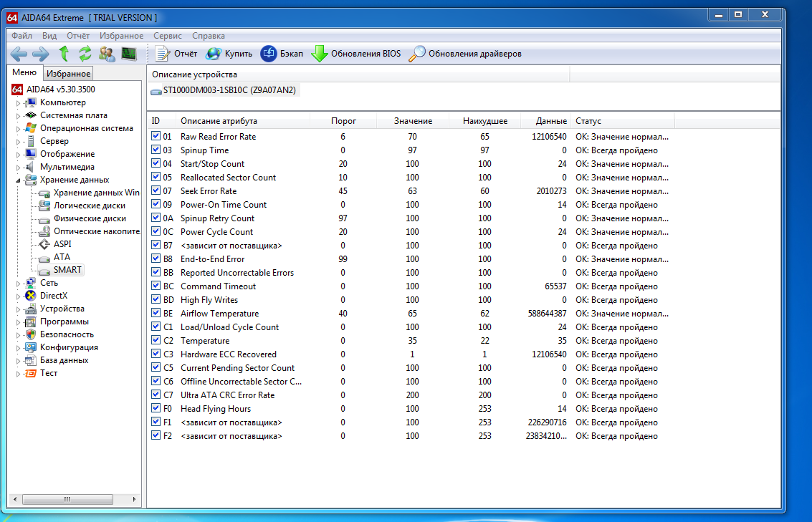Refresh the page with green arrows icon

coord(85,53)
